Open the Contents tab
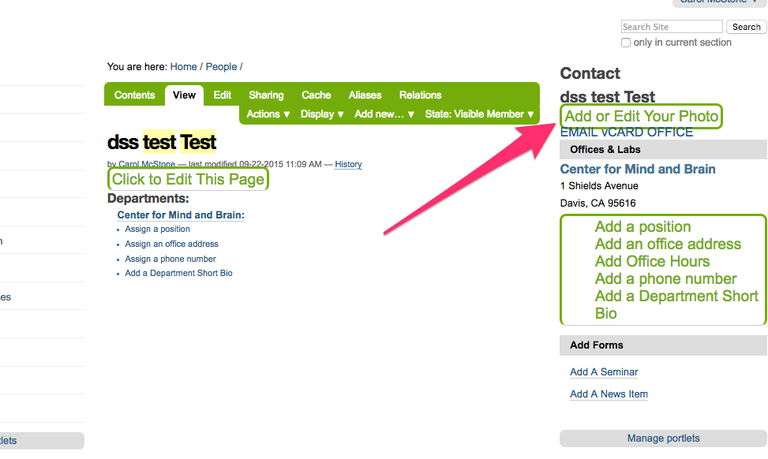Image resolution: width=768 pixels, height=459 pixels. pos(134,95)
